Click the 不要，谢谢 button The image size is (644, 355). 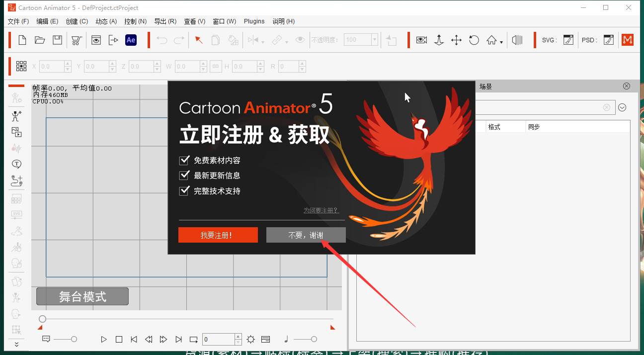306,235
